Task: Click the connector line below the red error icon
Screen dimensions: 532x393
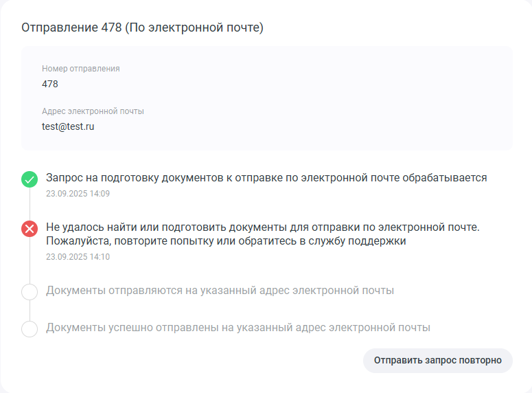Action: 30,260
